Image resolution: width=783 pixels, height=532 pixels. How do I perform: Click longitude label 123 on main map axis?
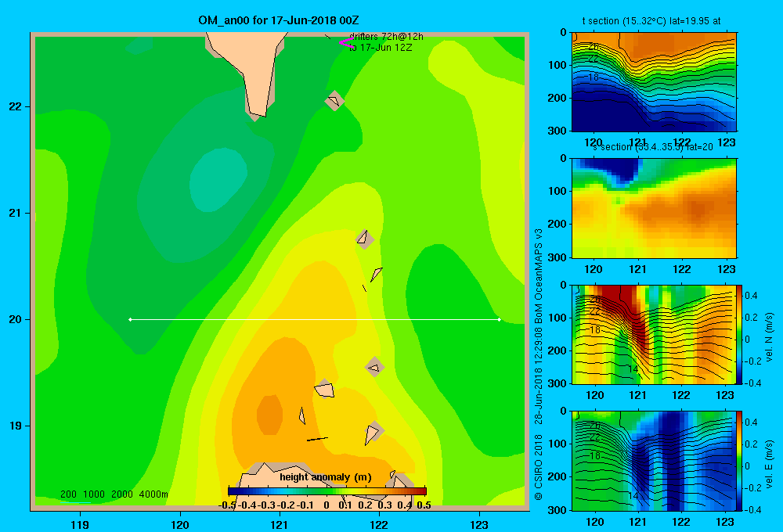click(x=479, y=524)
